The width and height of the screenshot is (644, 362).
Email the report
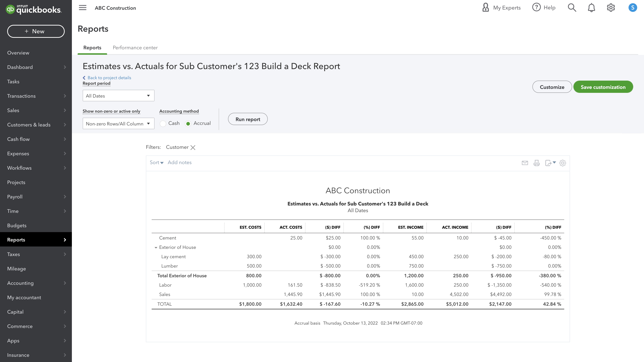pyautogui.click(x=525, y=163)
